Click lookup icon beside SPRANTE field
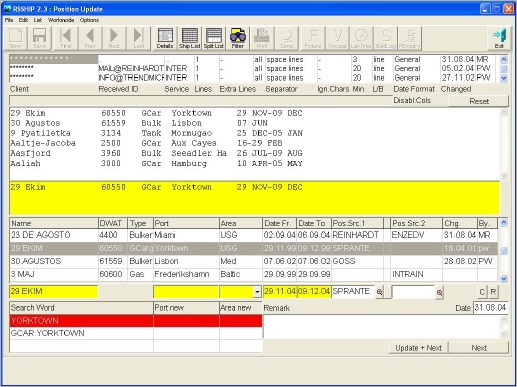Screen dimensions: 517x387 [x=379, y=292]
